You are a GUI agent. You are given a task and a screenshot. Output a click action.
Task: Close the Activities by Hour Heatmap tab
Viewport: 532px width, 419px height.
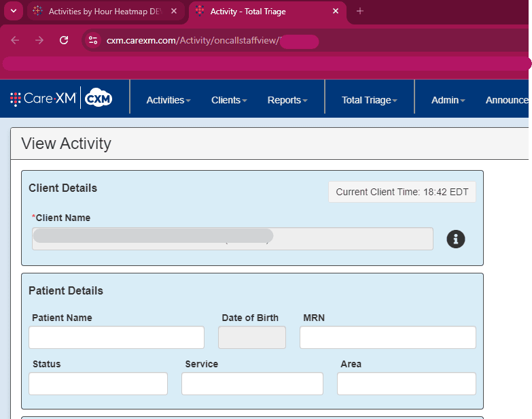pos(173,11)
